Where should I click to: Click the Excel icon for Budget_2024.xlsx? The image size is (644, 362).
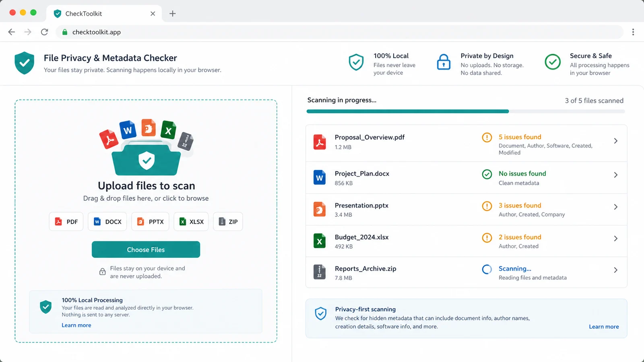(x=320, y=241)
